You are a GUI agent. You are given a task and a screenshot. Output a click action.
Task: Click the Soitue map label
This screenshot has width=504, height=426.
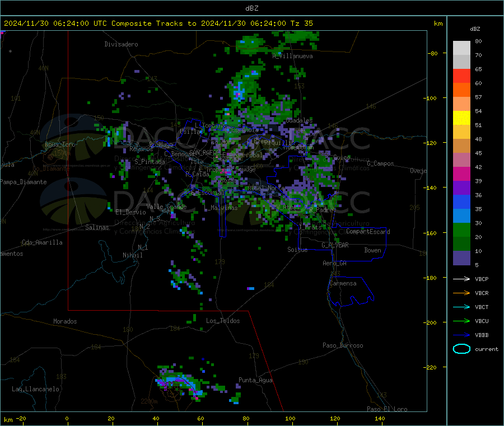coord(297,250)
